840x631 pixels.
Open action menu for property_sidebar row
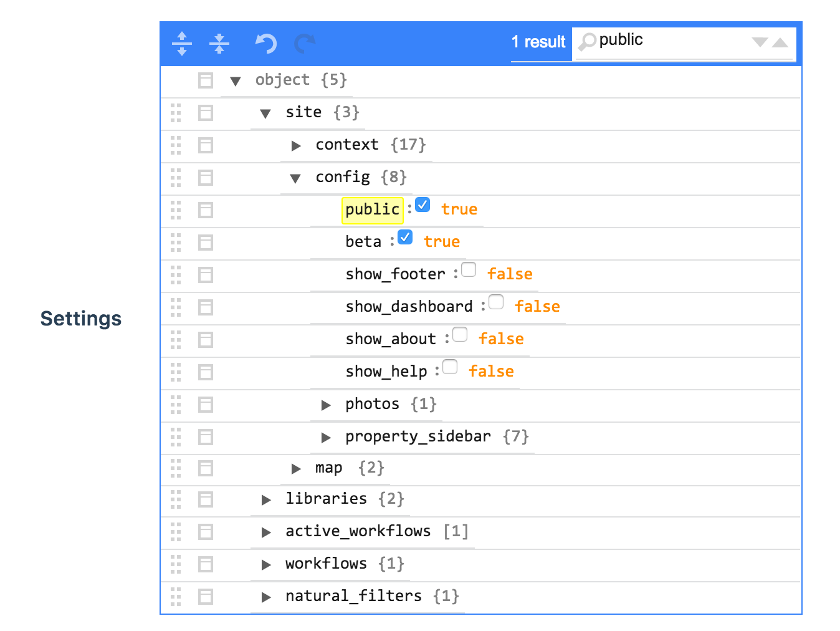click(206, 437)
